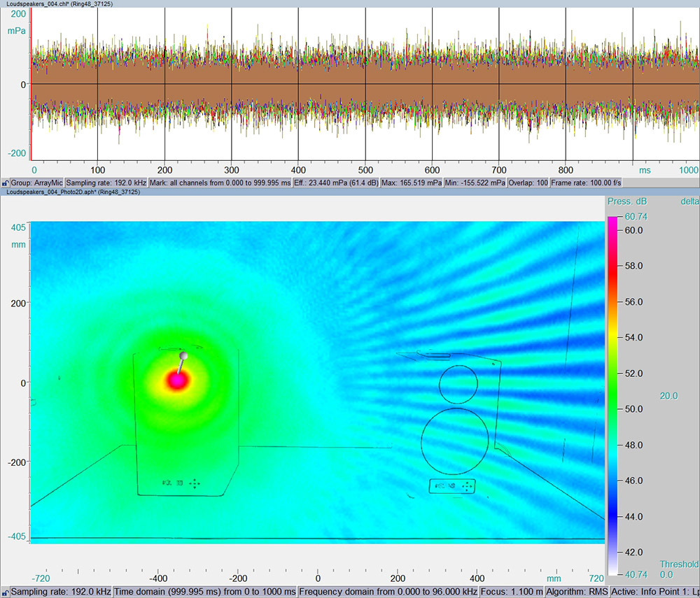Click the mPa axis unit label
Viewport: 700px width, 598px height.
[x=17, y=31]
